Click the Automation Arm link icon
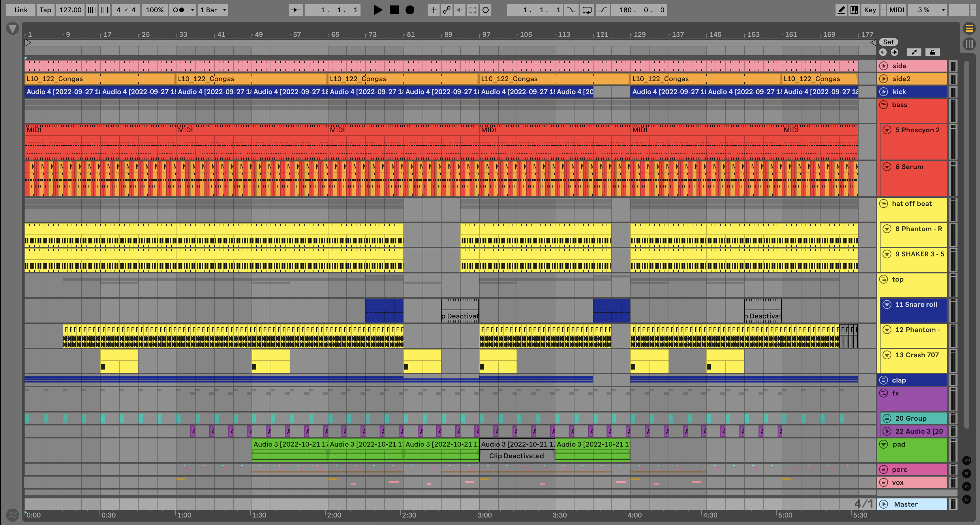Viewport: 980px width, 525px height. (447, 10)
